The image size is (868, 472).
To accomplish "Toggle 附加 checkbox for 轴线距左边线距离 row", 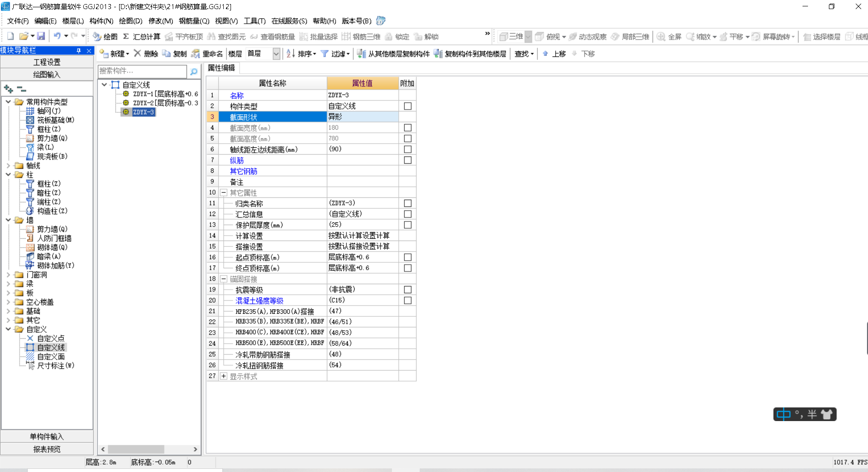I will tap(408, 149).
